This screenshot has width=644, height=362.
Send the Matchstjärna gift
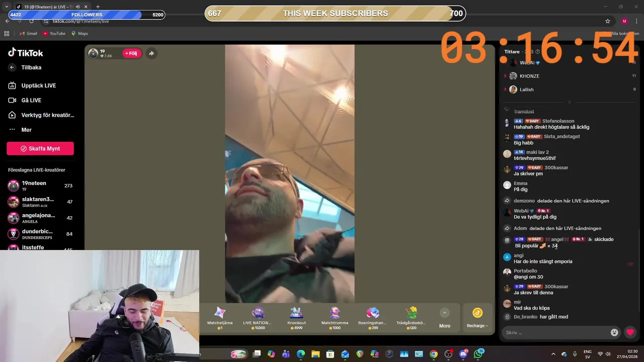point(220,318)
